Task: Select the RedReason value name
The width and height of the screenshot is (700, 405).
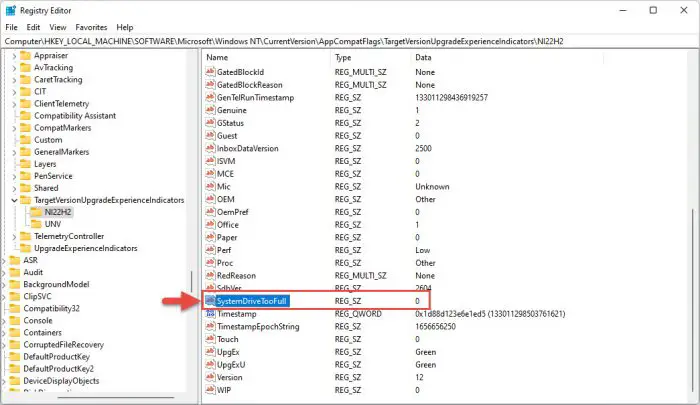Action: pyautogui.click(x=236, y=276)
